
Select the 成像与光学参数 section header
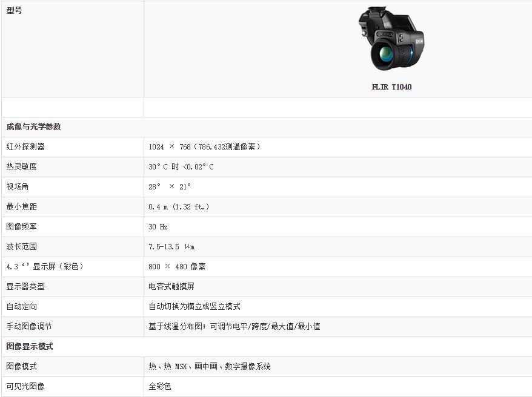pyautogui.click(x=33, y=127)
